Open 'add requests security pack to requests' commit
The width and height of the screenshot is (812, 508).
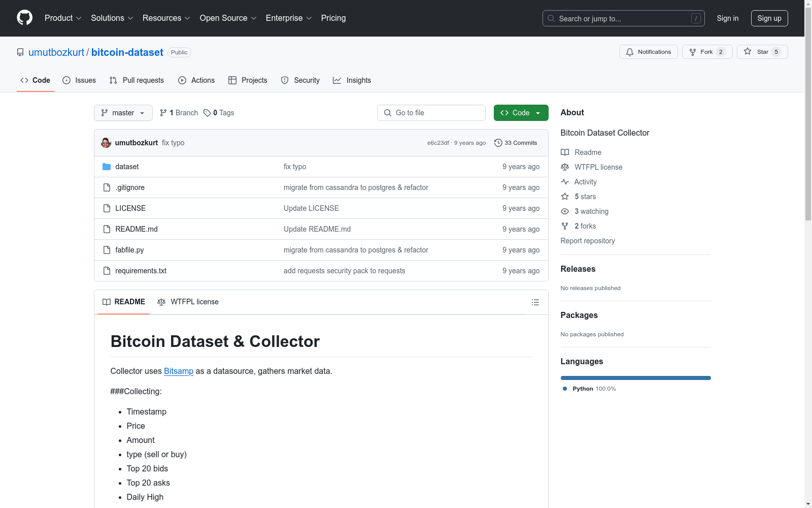coord(345,271)
